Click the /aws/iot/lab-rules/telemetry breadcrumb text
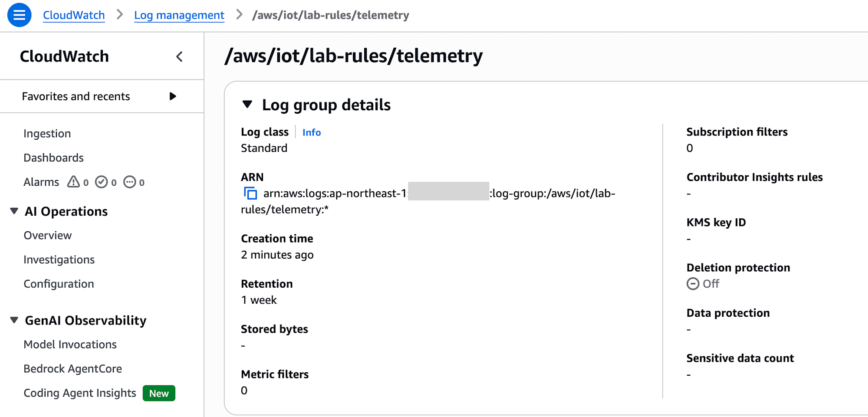868x417 pixels. tap(331, 15)
